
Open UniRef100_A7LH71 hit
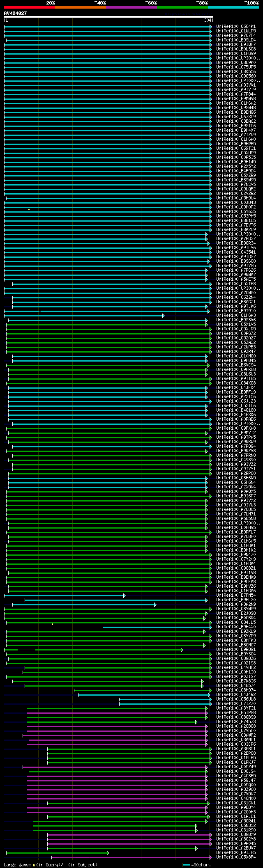pos(236,514)
